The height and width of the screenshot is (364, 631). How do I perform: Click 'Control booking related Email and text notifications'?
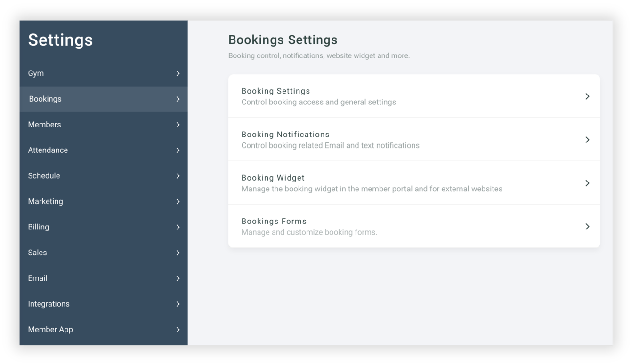pyautogui.click(x=331, y=145)
